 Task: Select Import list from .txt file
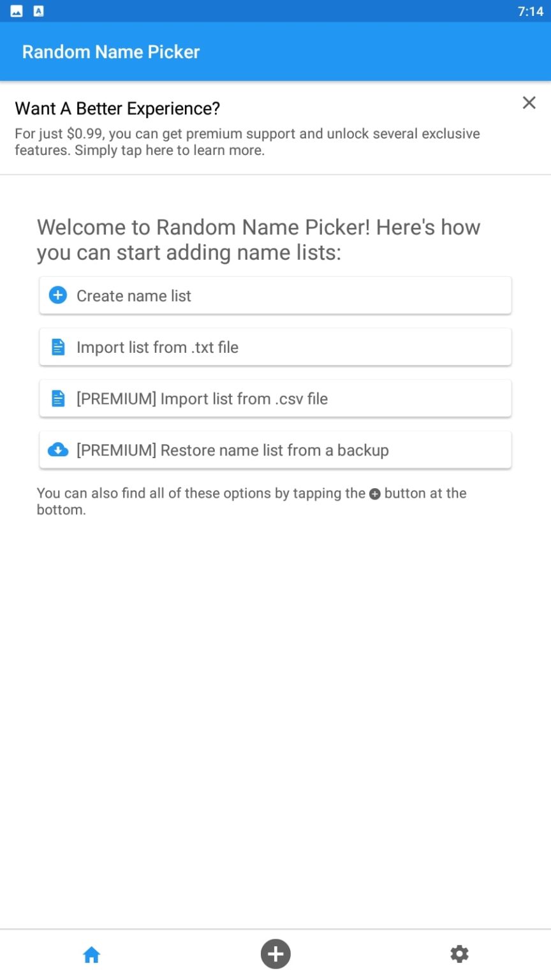point(275,346)
